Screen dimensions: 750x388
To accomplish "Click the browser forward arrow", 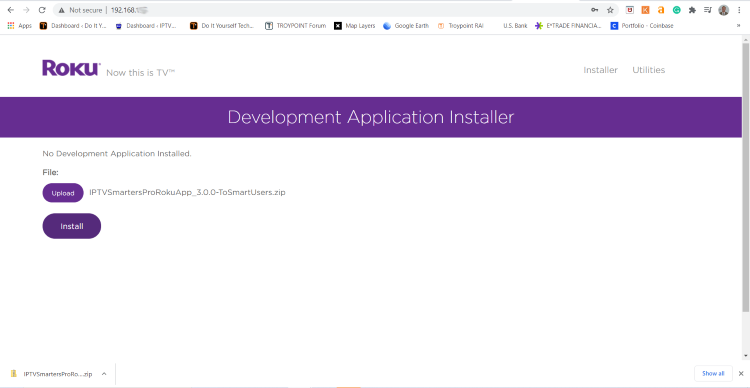I will [26, 10].
